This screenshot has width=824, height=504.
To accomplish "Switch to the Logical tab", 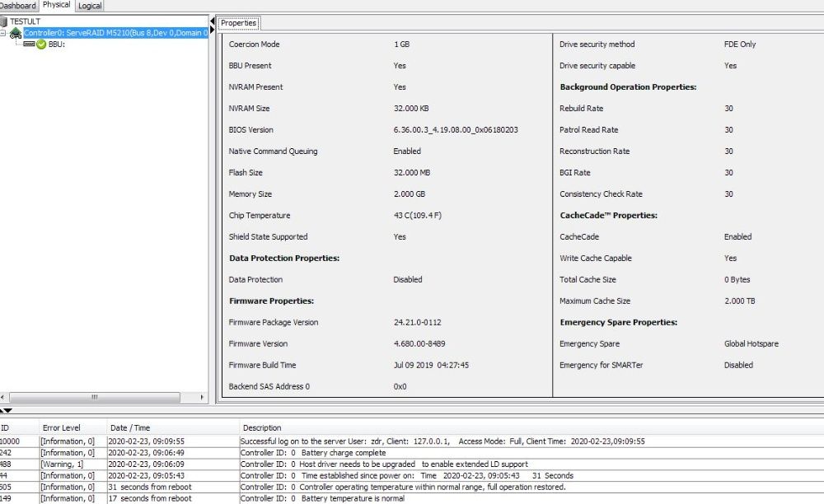I will [x=90, y=6].
